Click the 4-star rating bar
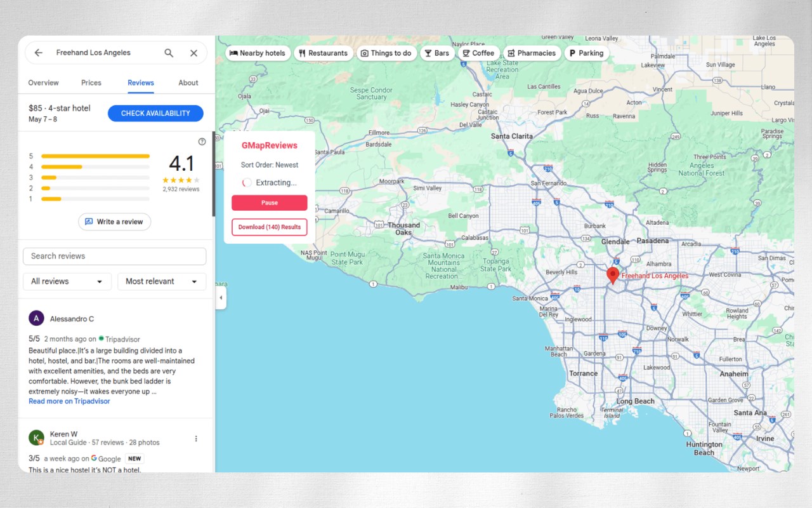The height and width of the screenshot is (508, 812). [x=95, y=167]
